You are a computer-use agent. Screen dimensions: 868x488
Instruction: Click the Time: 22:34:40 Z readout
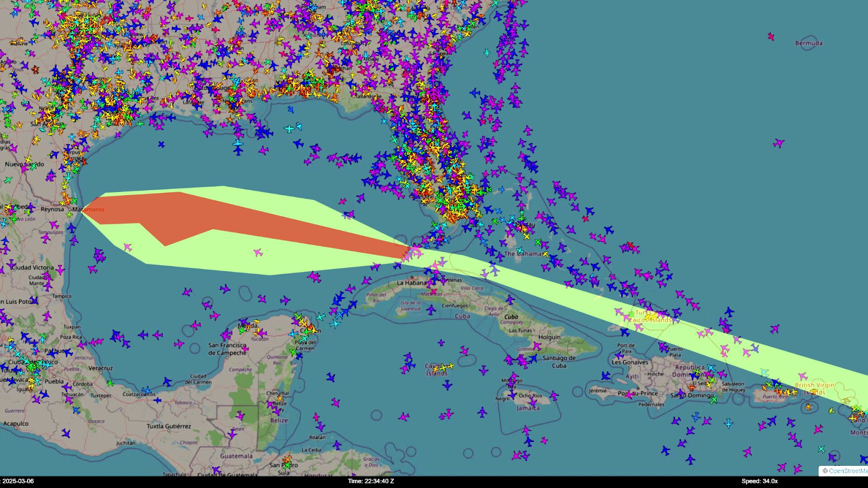371,481
